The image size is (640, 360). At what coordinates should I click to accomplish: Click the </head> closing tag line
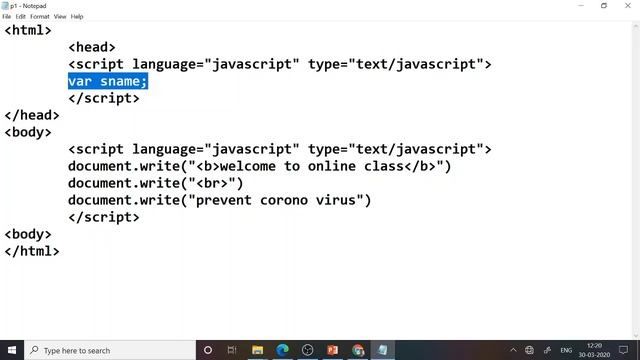click(32, 116)
